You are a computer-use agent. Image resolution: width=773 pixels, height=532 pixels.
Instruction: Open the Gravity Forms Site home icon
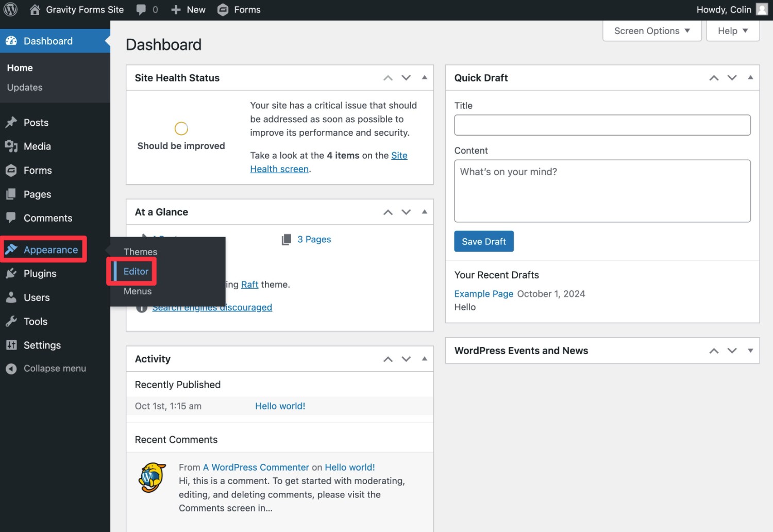pos(35,10)
